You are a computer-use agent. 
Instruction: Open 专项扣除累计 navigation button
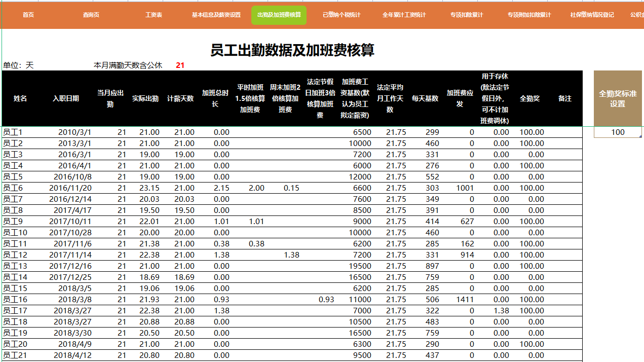467,15
